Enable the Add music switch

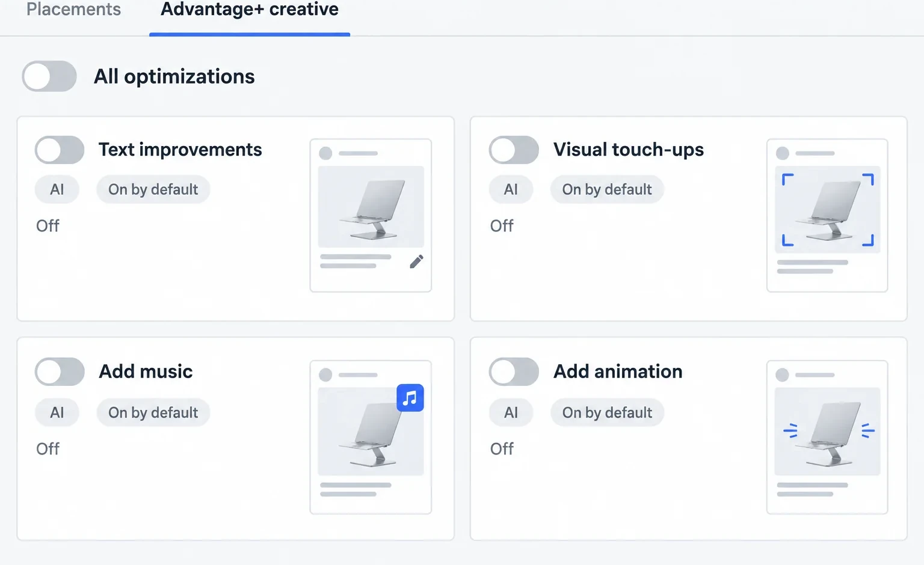(60, 371)
